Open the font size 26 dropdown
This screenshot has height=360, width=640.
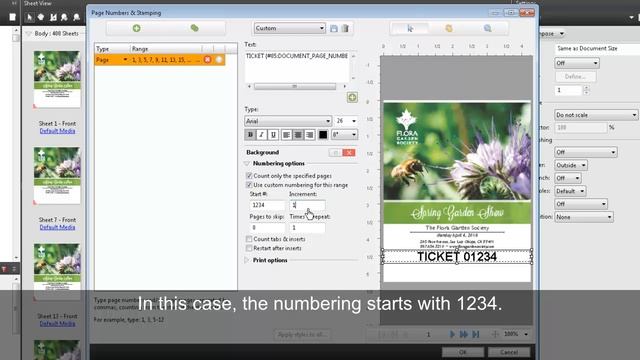coord(346,121)
